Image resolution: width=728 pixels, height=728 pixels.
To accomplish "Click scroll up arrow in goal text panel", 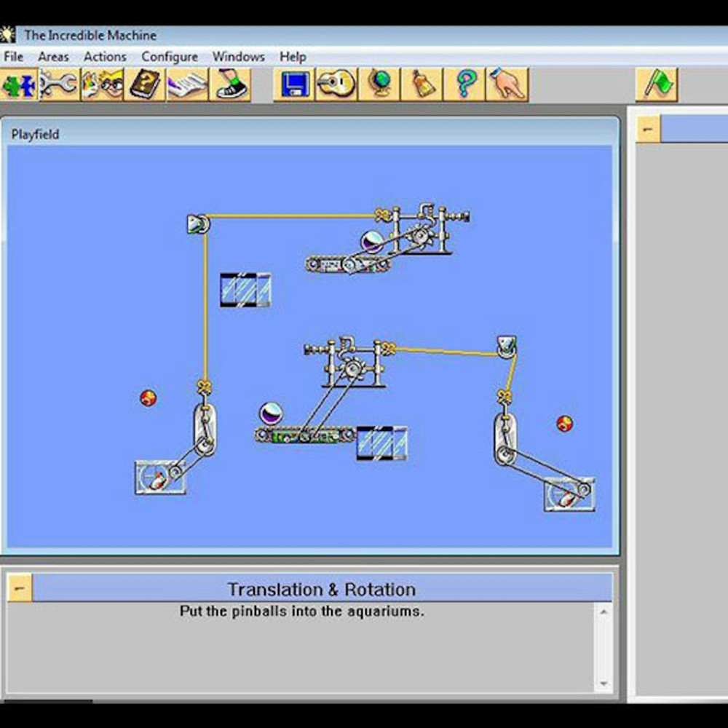I will [604, 612].
